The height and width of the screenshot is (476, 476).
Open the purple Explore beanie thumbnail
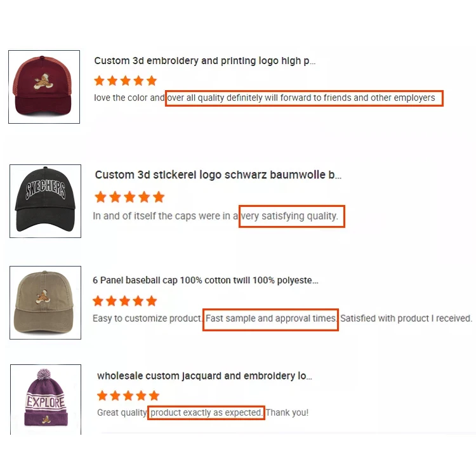(x=45, y=399)
